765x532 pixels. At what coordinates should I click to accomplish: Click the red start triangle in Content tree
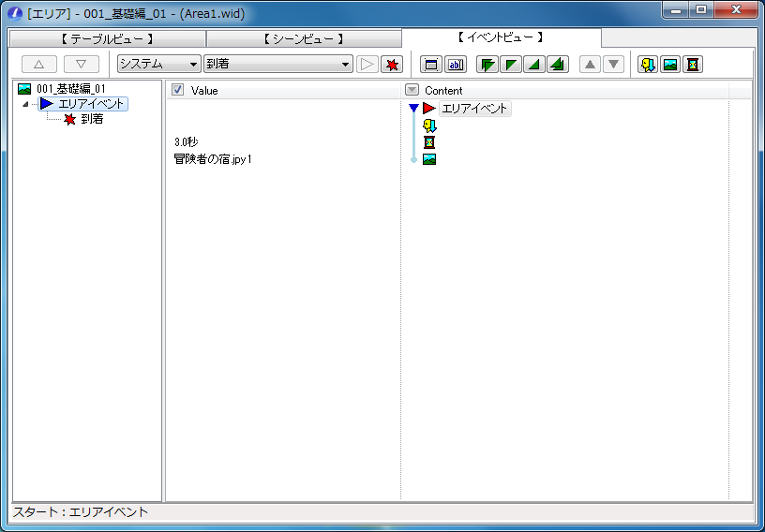(429, 109)
